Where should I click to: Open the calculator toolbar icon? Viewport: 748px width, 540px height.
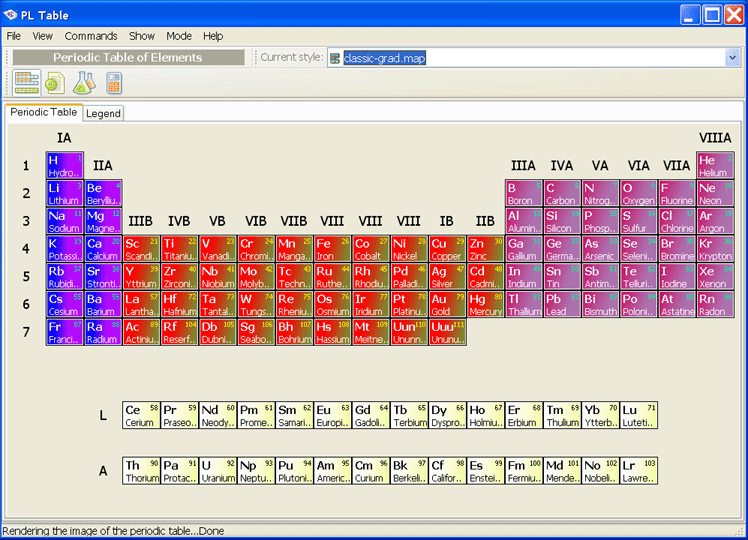(x=113, y=83)
